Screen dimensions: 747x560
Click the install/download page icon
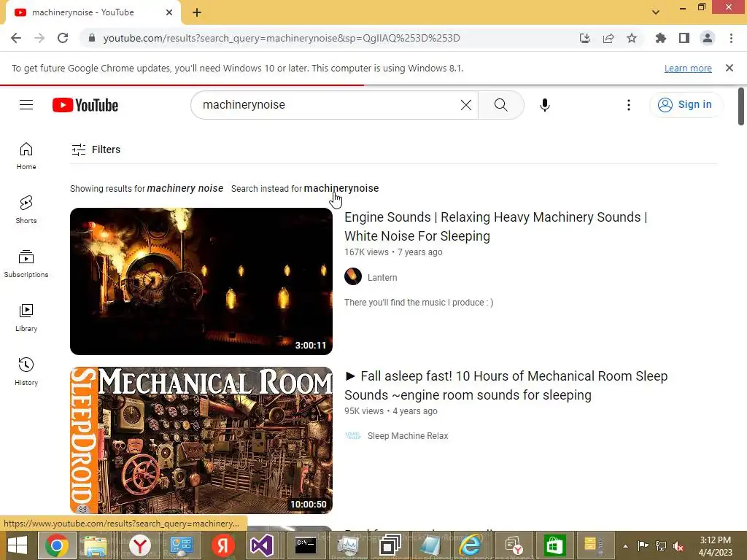pyautogui.click(x=585, y=38)
